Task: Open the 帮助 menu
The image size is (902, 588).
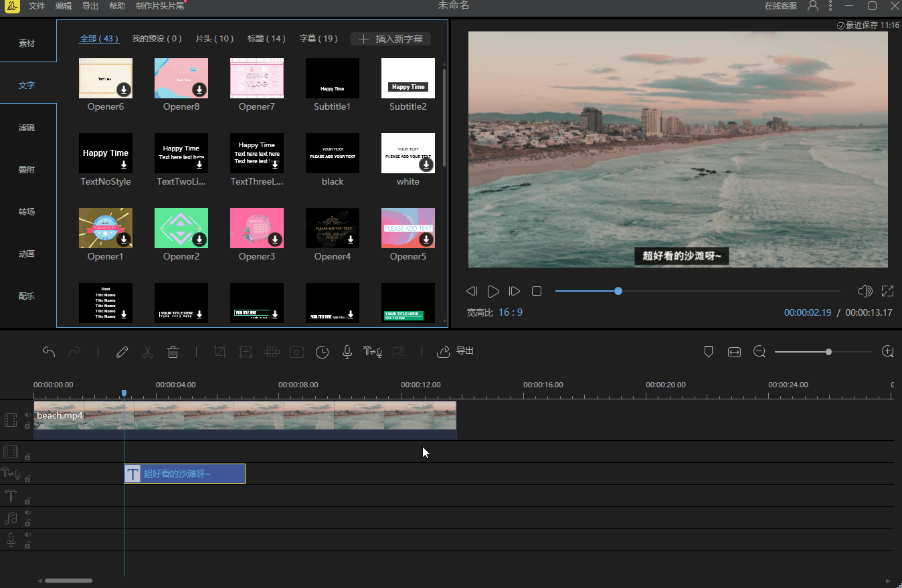Action: coord(117,6)
